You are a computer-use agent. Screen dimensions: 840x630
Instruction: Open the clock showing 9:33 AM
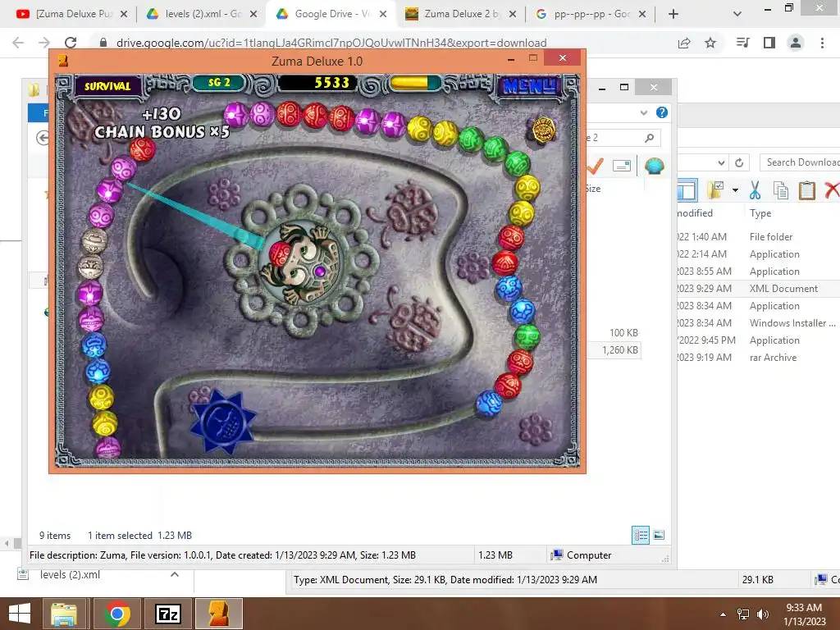point(805,614)
